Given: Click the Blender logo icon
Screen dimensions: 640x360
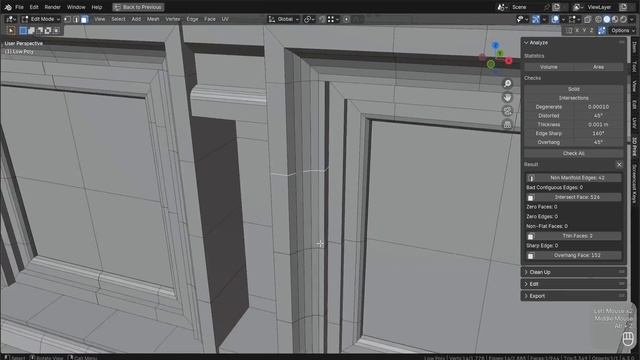Looking at the screenshot, I should point(8,7).
